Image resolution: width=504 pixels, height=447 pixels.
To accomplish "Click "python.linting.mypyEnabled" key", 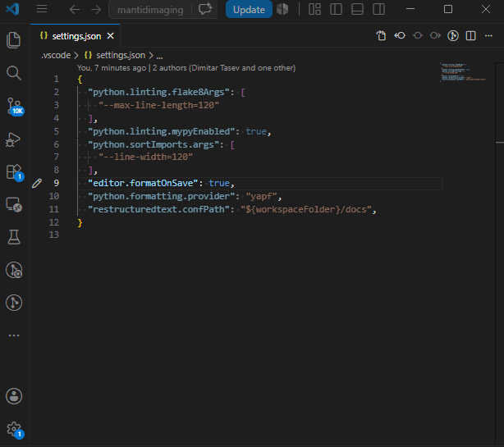I will (x=162, y=131).
